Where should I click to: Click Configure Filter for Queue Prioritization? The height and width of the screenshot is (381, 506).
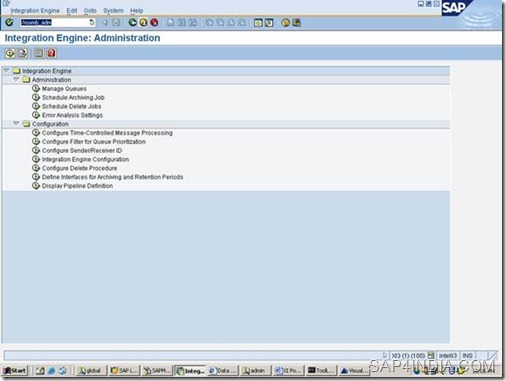coord(94,142)
